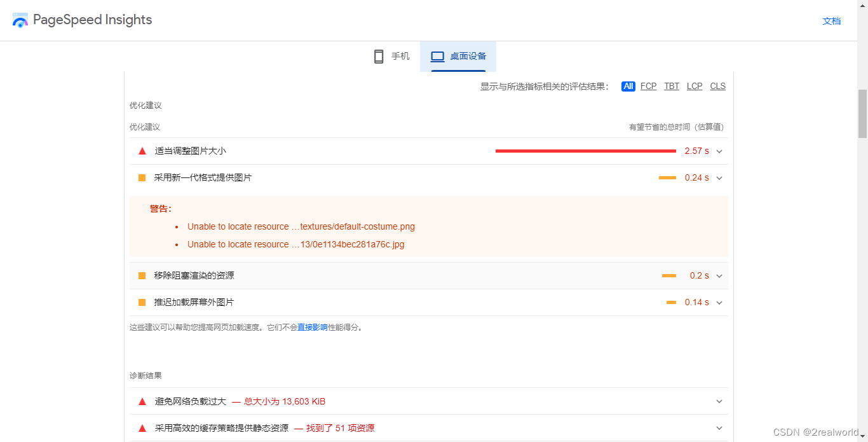
Task: Click orange square icon for 采用新一代格式提供图片
Action: click(142, 177)
